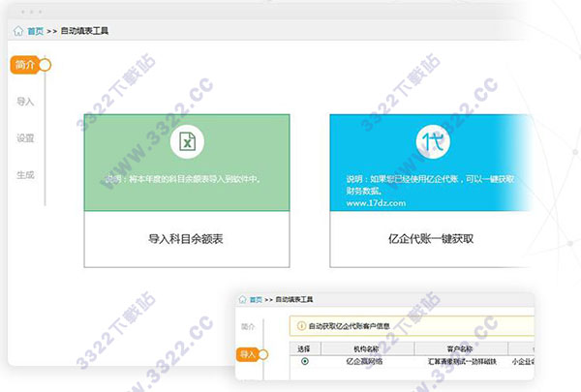The width and height of the screenshot is (581, 392).
Task: Click the 客户名称 column header
Action: point(460,348)
